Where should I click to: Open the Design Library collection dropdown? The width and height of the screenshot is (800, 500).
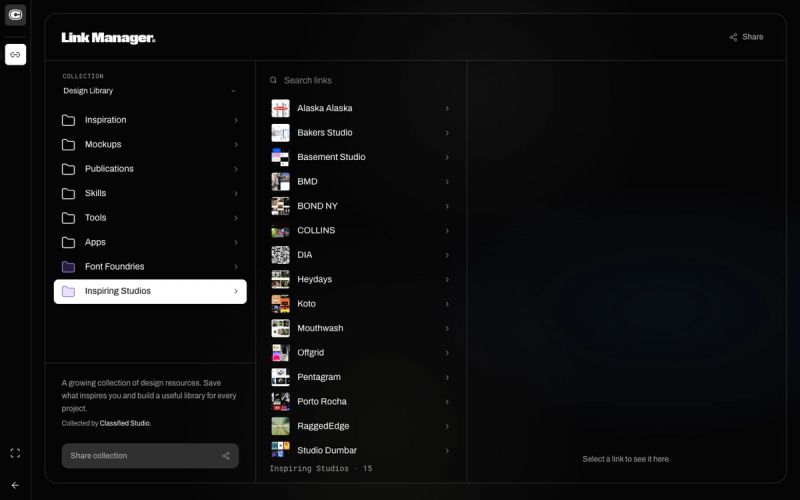[x=149, y=91]
